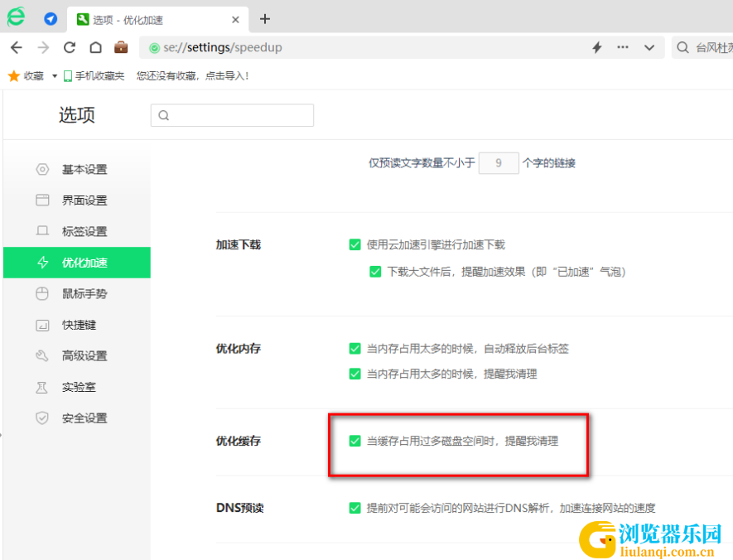Click the 基本设置 gear icon

point(42,169)
